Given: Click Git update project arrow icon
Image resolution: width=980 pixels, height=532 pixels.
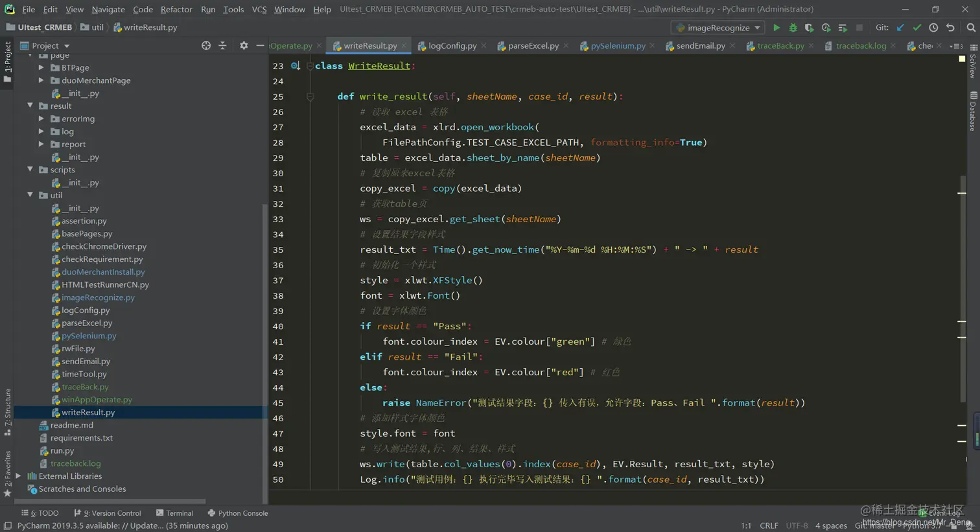Looking at the screenshot, I should pos(900,28).
